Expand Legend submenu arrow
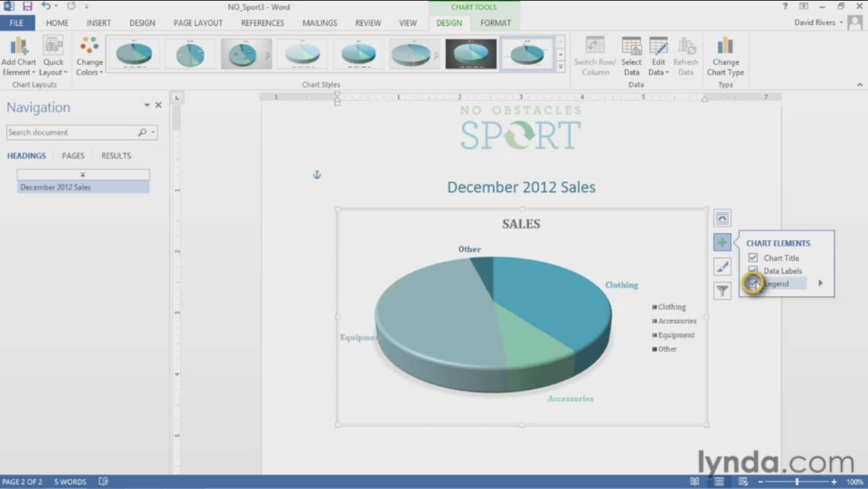This screenshot has width=868, height=489. pos(820,283)
